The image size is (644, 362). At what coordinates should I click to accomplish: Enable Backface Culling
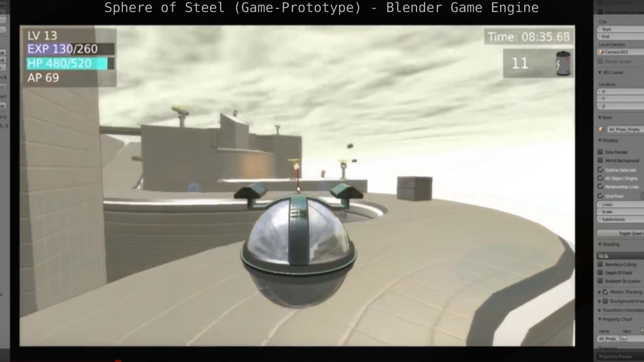pyautogui.click(x=600, y=264)
